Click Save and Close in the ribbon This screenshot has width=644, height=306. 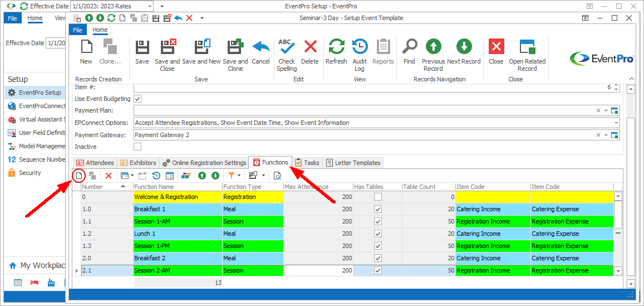pyautogui.click(x=167, y=55)
